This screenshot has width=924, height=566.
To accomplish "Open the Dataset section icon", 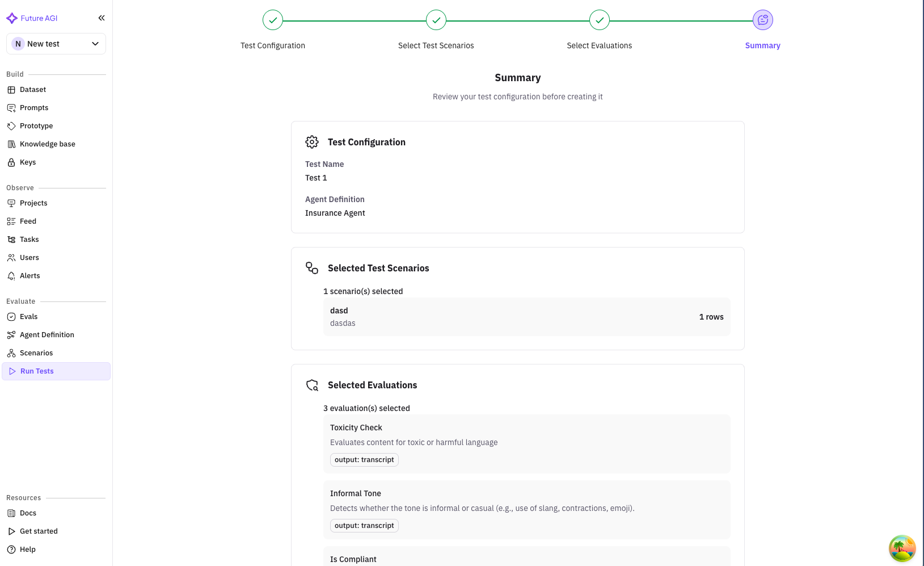I will click(x=11, y=90).
